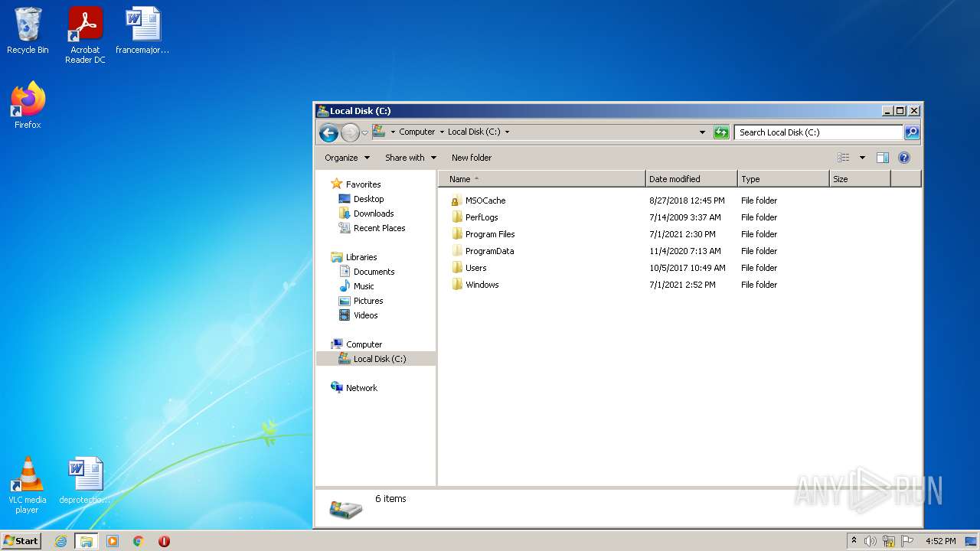
Task: Click the Start button
Action: point(21,541)
